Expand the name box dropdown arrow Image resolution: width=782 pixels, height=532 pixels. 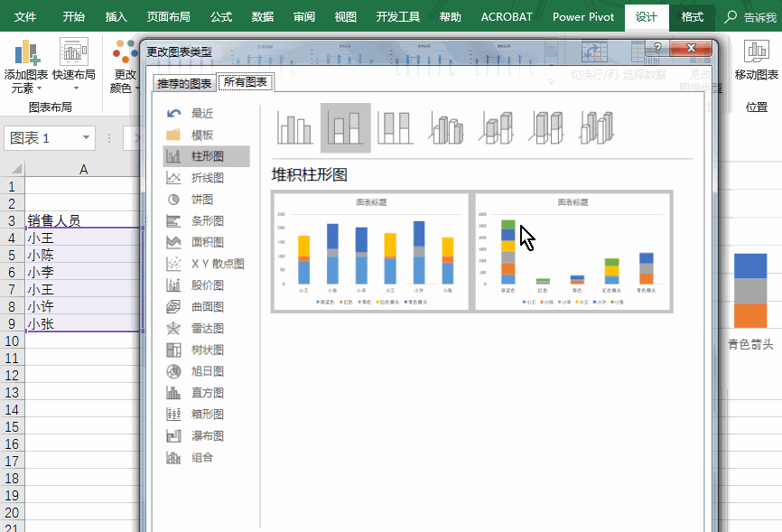86,137
